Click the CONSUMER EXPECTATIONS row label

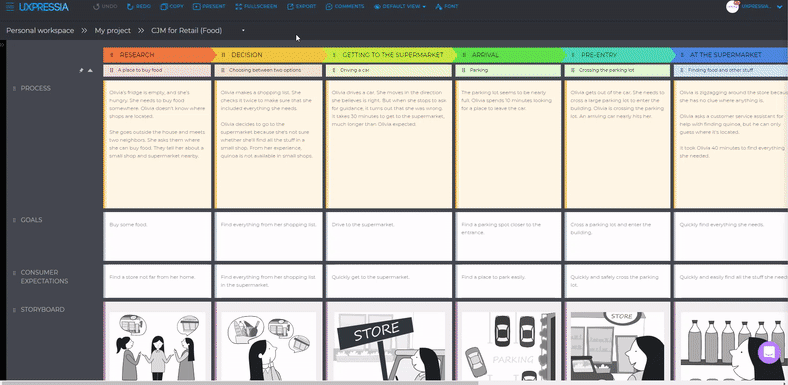(x=44, y=277)
